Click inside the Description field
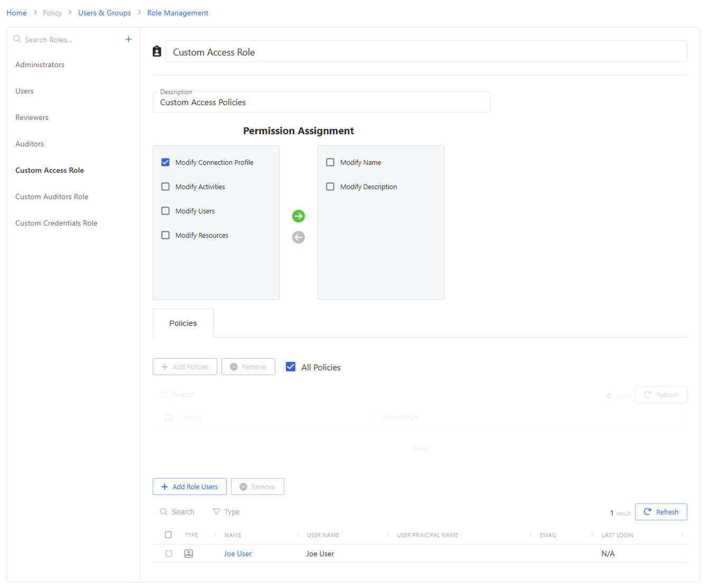 click(321, 102)
